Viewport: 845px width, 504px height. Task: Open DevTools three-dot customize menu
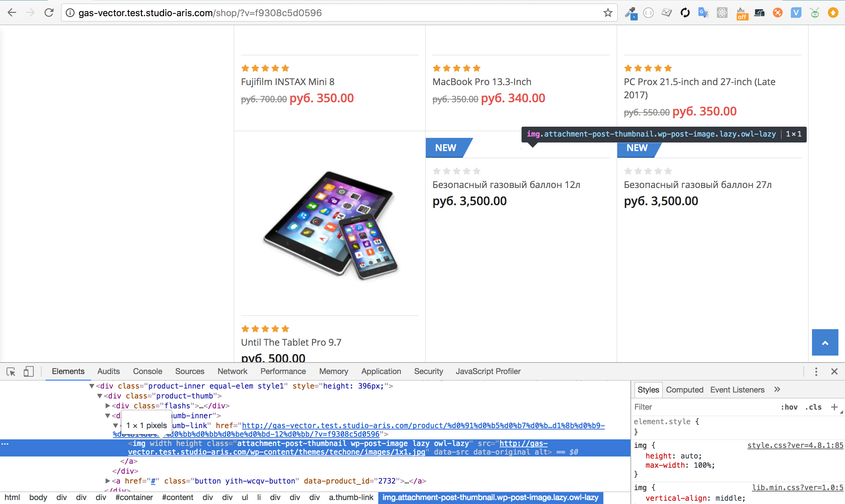click(816, 371)
